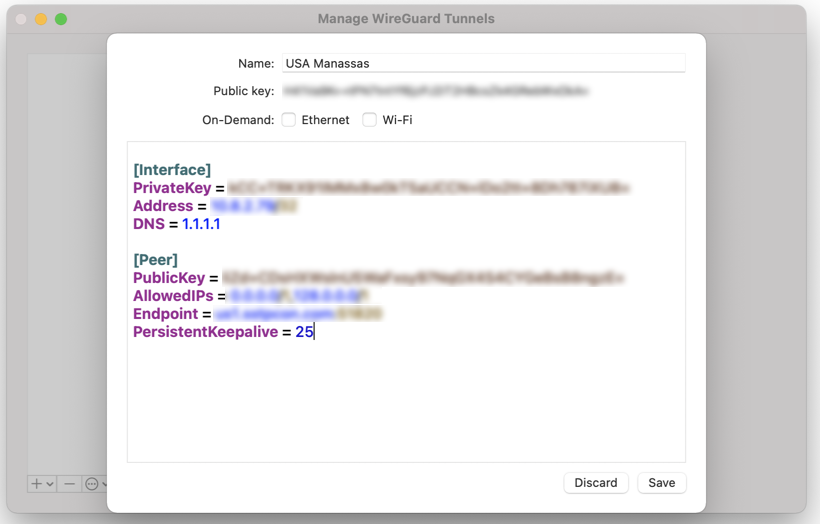The width and height of the screenshot is (821, 524).
Task: Click the Address label in the config
Action: point(163,206)
